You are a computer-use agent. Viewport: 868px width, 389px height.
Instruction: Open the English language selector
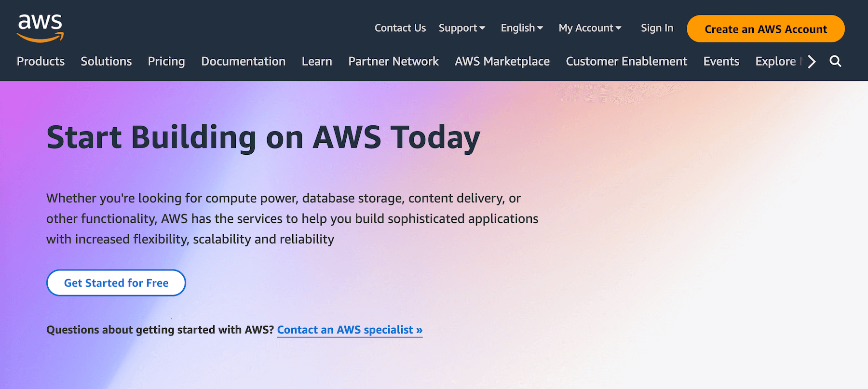[521, 28]
